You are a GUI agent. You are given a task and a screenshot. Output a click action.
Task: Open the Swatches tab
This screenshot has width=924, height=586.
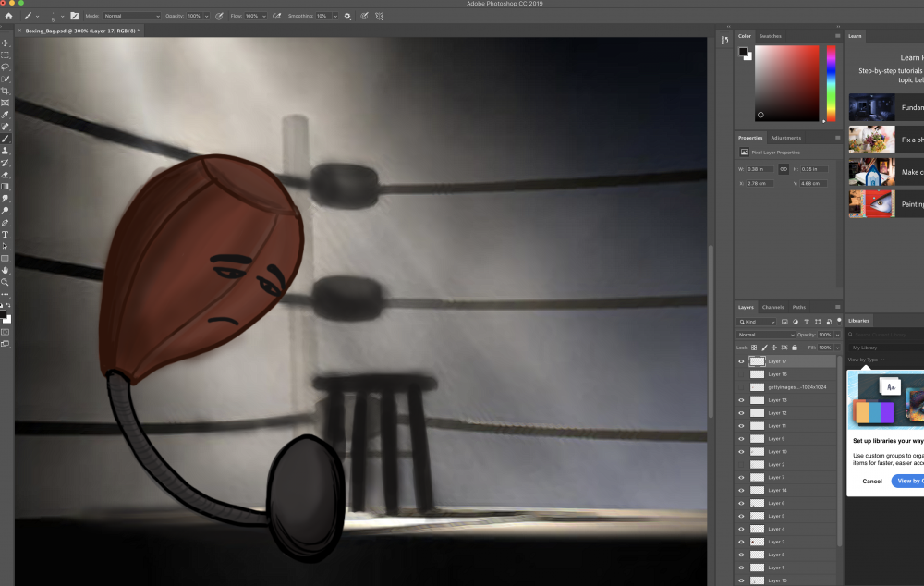point(770,36)
